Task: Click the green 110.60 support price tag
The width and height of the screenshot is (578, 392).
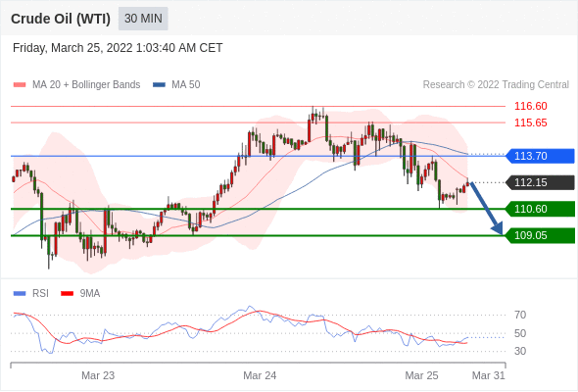Action: pos(540,209)
